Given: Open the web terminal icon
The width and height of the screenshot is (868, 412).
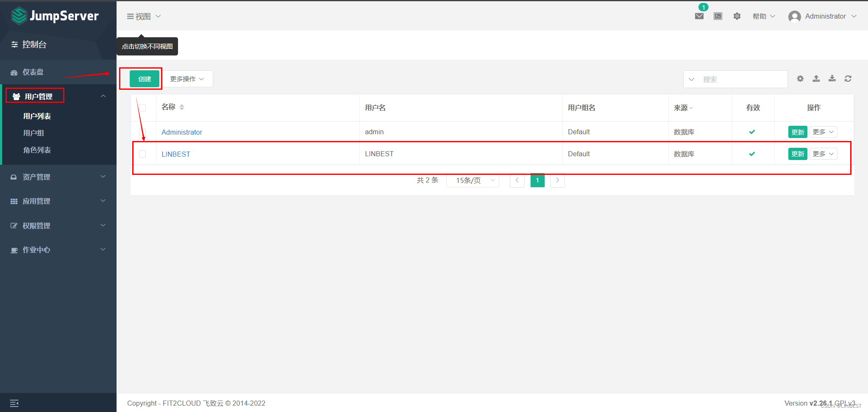Looking at the screenshot, I should [x=718, y=16].
